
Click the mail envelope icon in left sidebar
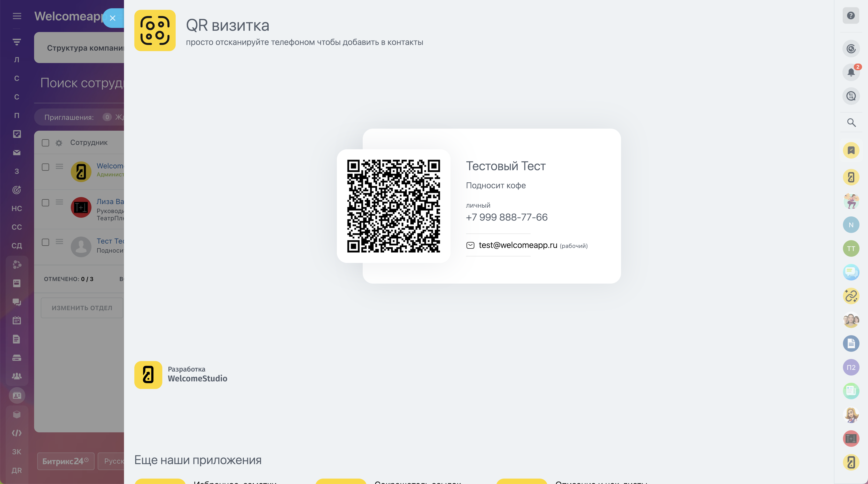17,153
